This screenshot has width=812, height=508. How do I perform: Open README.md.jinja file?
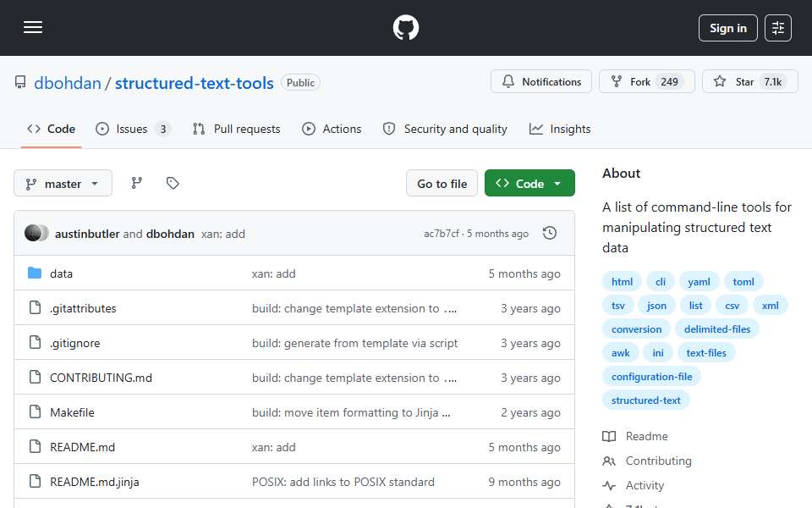(94, 482)
